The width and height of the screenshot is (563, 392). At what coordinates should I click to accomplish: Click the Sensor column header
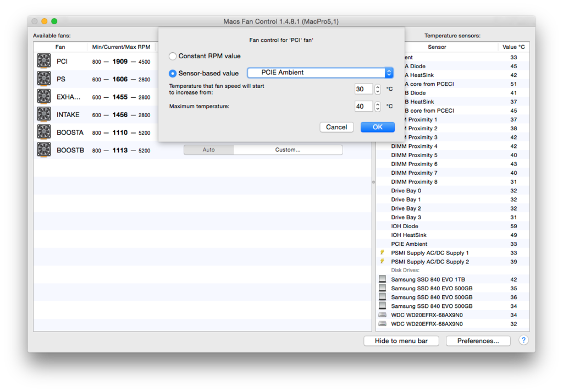437,47
